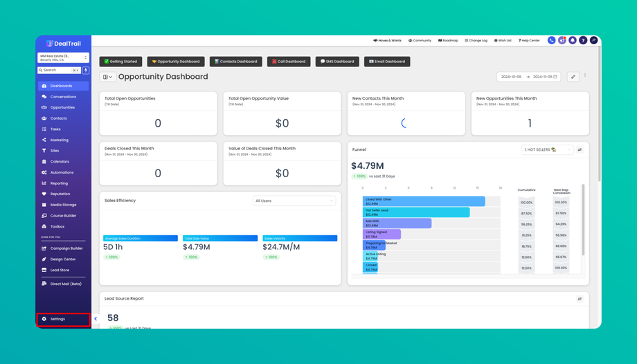This screenshot has width=637, height=364.
Task: Open Sites in sidebar
Action: pyautogui.click(x=64, y=151)
